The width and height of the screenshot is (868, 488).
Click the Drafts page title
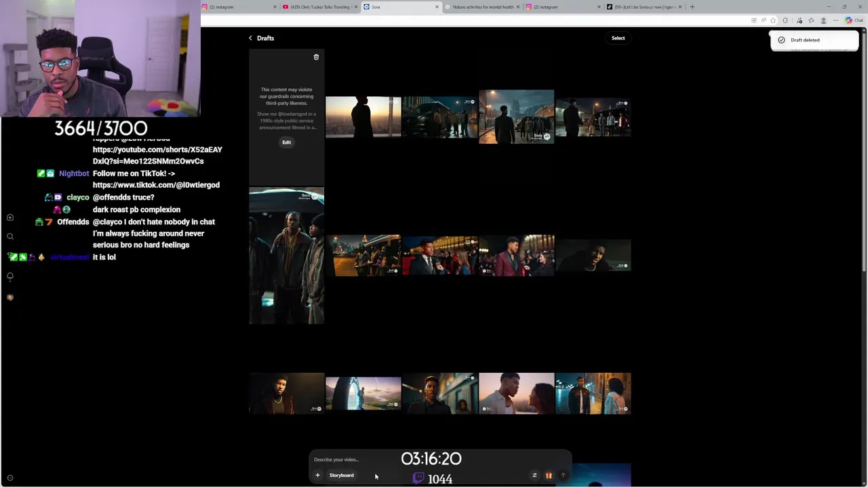265,38
